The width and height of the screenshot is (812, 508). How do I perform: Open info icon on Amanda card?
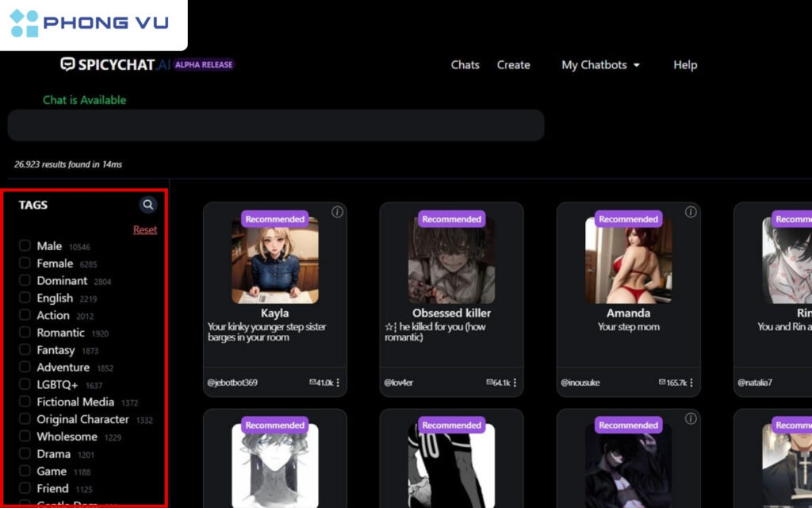click(691, 212)
